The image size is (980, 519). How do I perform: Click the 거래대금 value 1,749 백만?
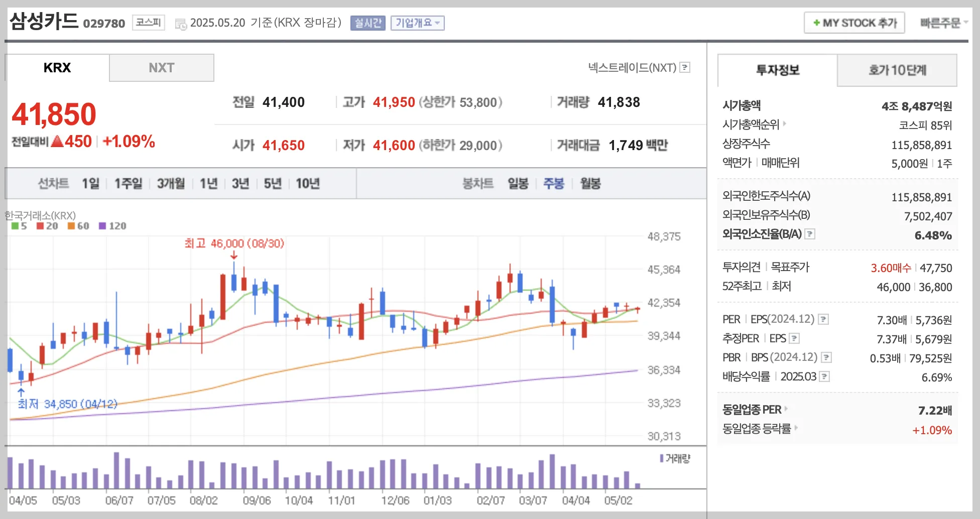[x=638, y=146]
